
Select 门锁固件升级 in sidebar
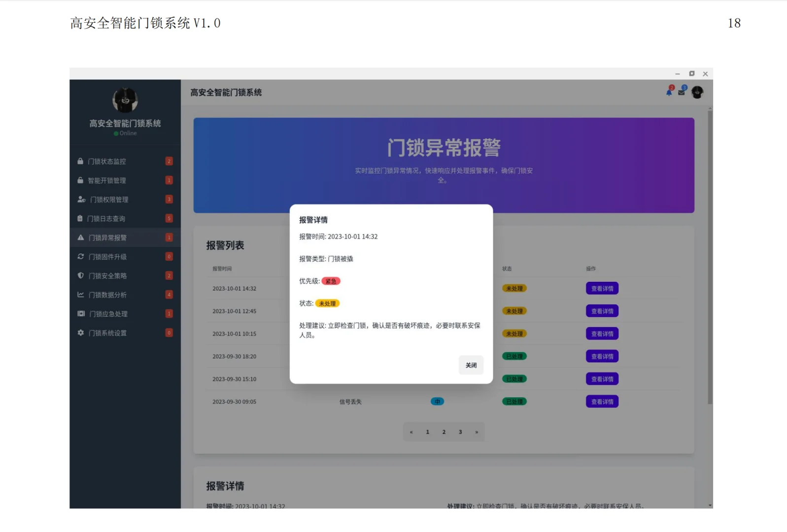coord(125,257)
